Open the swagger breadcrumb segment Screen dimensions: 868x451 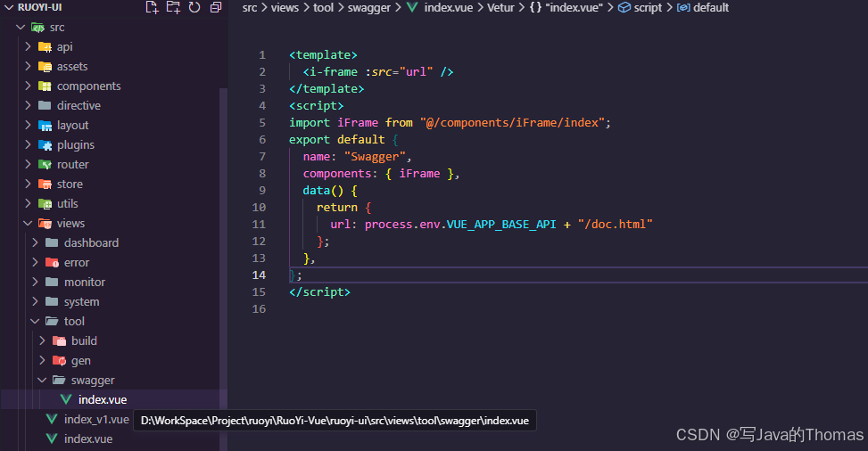369,8
